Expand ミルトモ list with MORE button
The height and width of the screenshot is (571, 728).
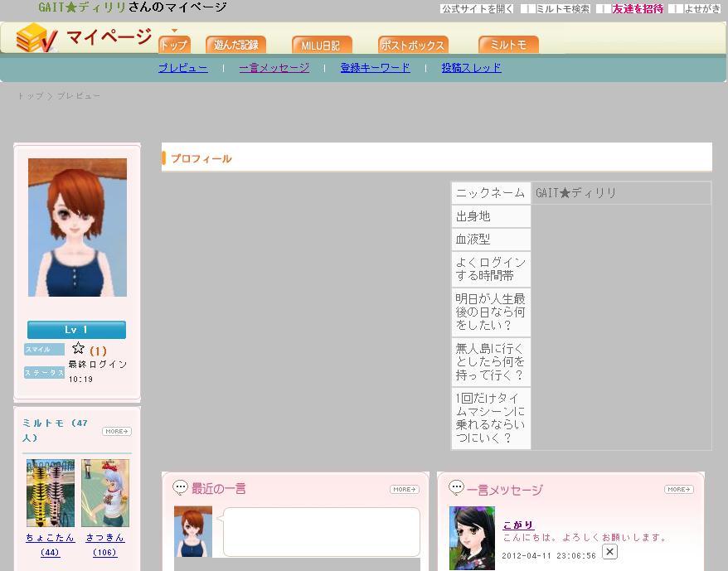[117, 432]
